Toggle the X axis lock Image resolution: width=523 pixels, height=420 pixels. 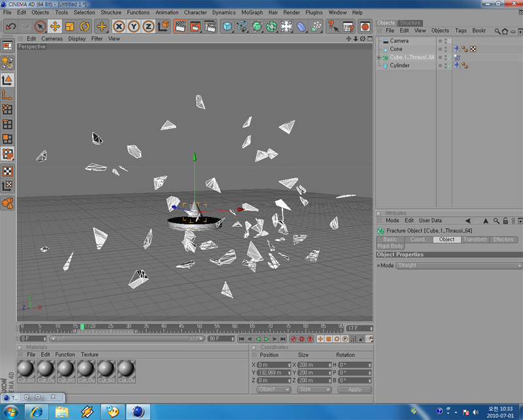(119, 26)
